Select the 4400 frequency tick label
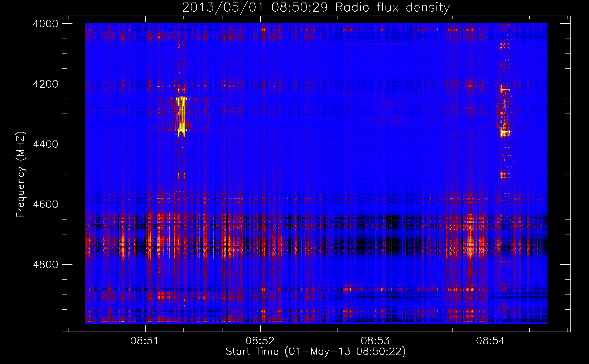Screen dimensions: 589x364 pyautogui.click(x=46, y=144)
